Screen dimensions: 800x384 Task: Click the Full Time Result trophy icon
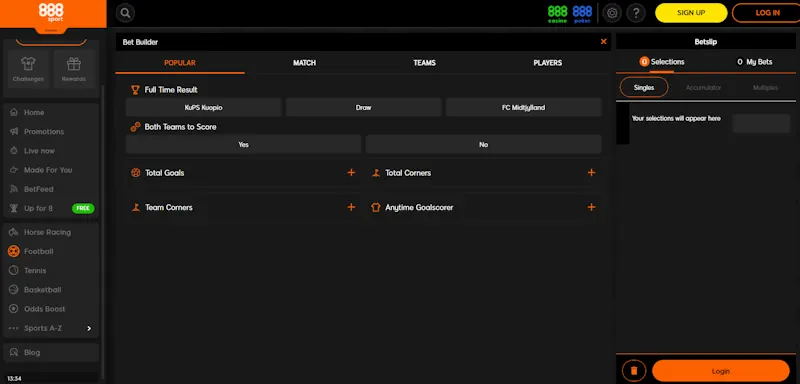point(135,90)
